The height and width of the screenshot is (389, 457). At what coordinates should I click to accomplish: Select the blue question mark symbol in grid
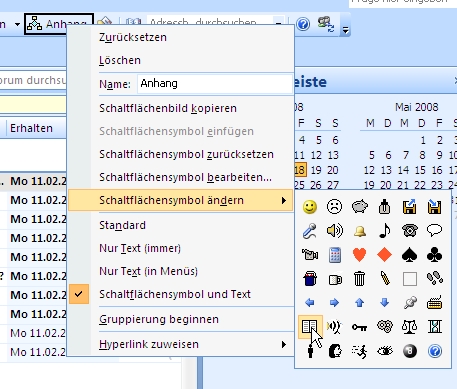coord(435,351)
